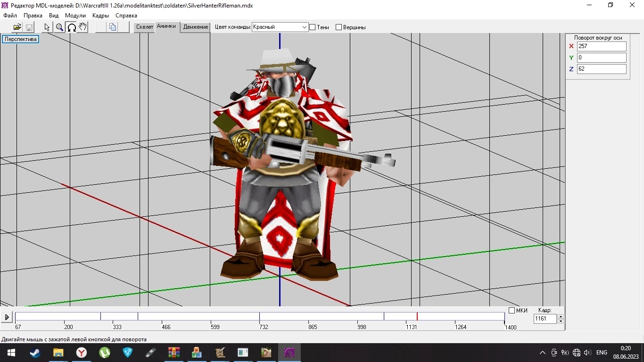Viewport: 644px width, 362px height.
Task: Open the Цвет команды dropdown
Action: click(x=280, y=27)
